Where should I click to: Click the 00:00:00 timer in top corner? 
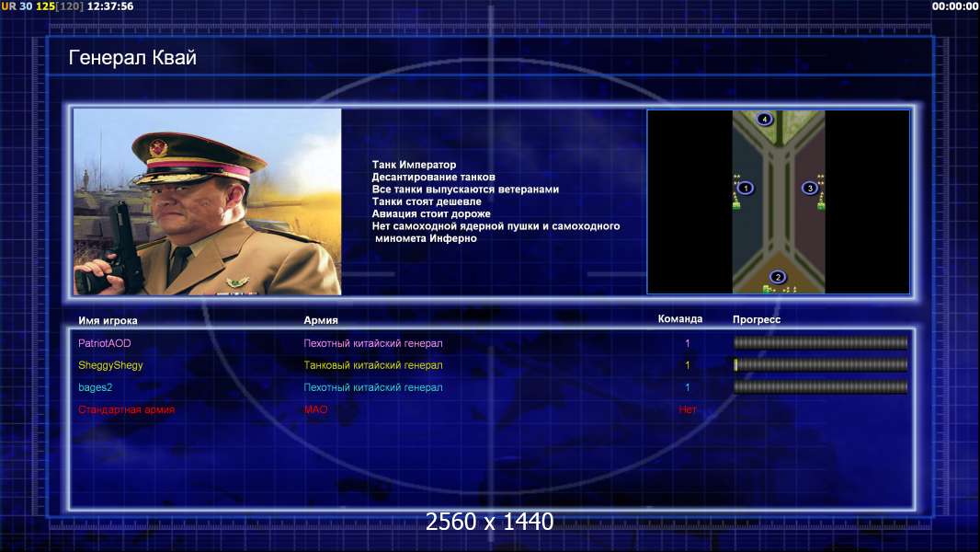click(954, 6)
